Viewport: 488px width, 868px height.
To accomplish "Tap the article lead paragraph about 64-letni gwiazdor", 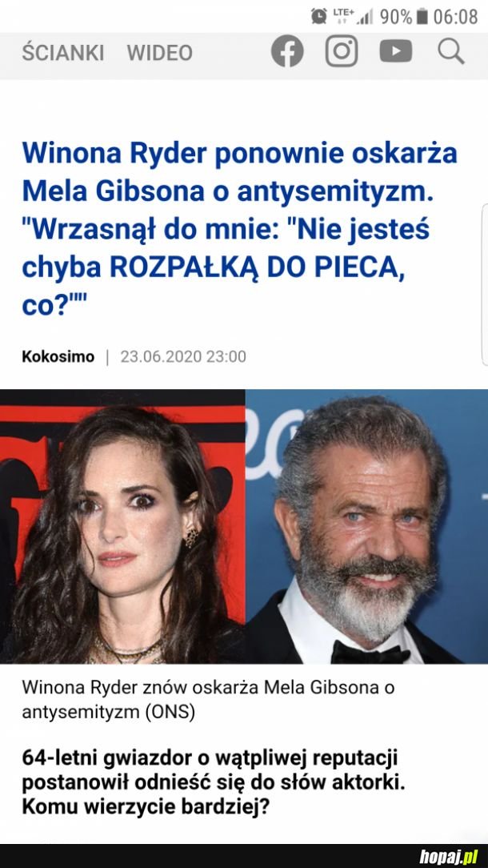I will coord(213,782).
